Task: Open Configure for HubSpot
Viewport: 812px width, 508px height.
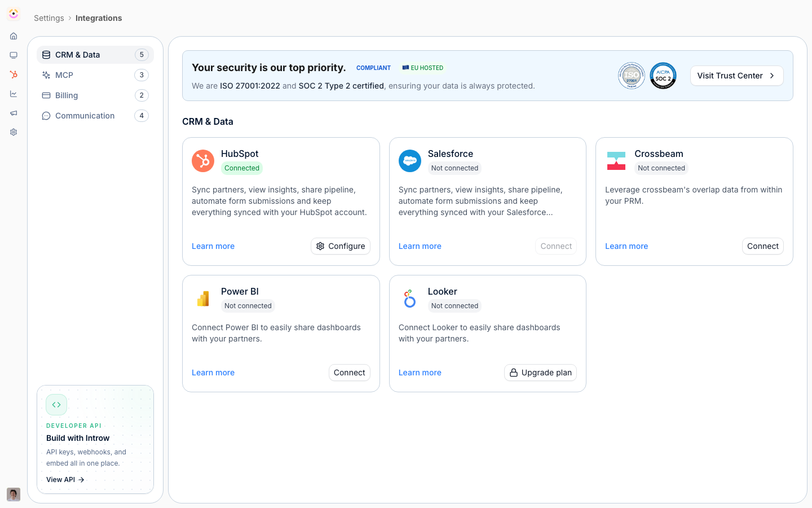Action: [x=341, y=246]
